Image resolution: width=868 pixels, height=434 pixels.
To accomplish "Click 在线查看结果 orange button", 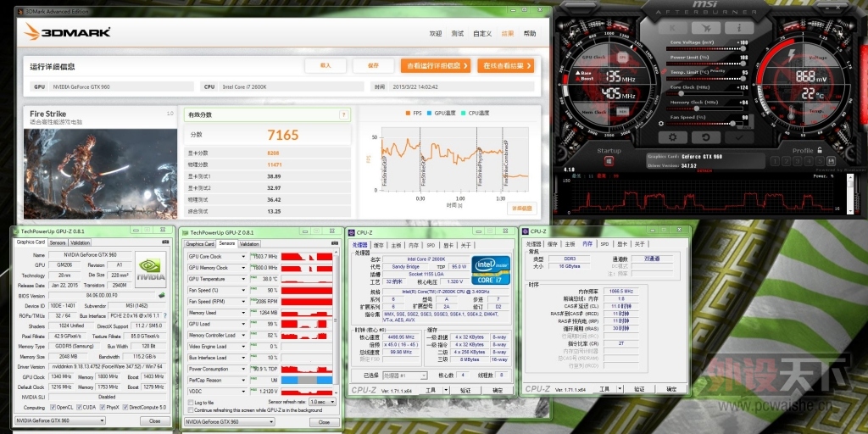I will pos(506,65).
